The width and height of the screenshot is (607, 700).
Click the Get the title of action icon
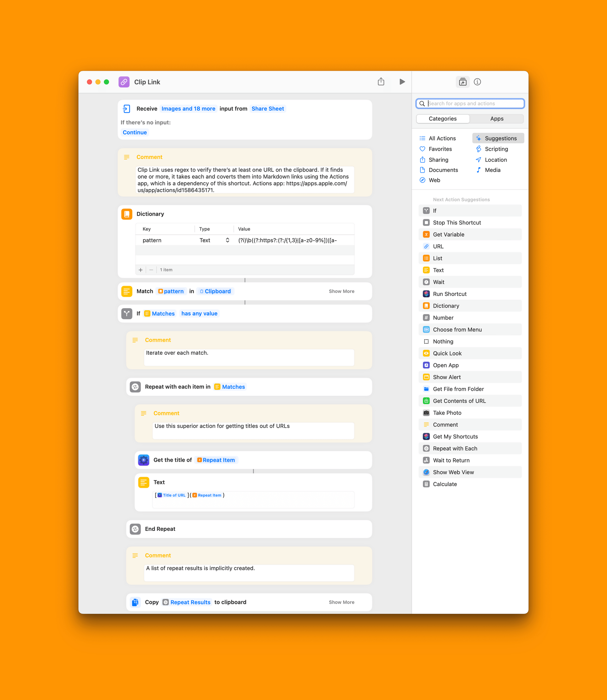point(144,460)
